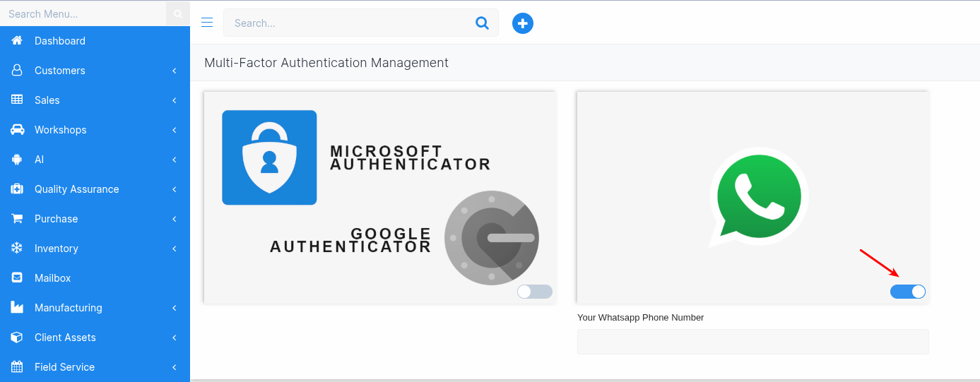Expand the Manufacturing submenu arrow
The height and width of the screenshot is (382, 980).
[174, 308]
